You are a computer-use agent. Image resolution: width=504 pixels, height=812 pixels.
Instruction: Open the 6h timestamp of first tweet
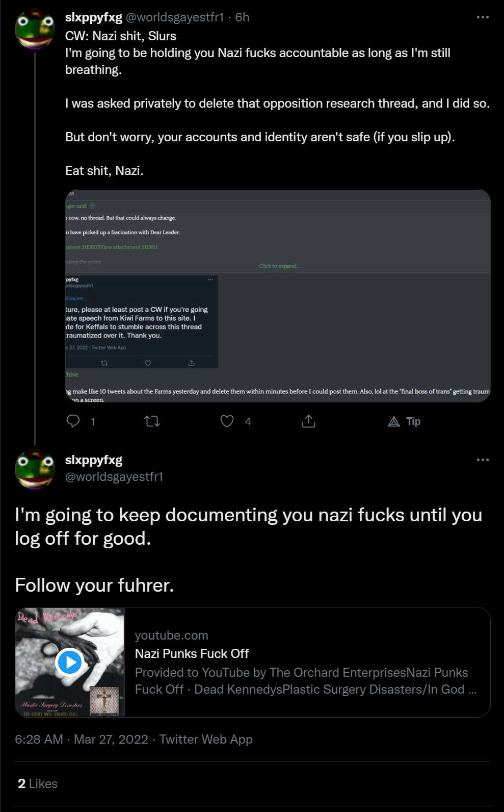242,17
